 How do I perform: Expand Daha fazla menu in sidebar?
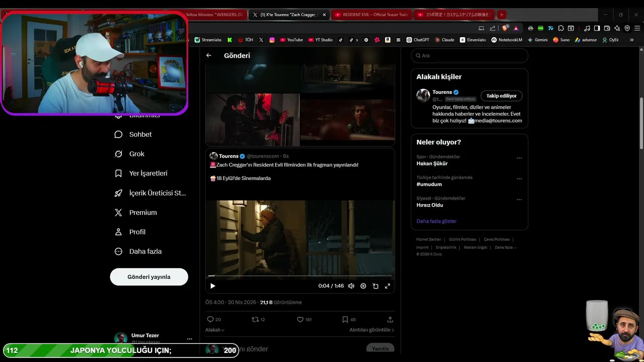click(138, 251)
